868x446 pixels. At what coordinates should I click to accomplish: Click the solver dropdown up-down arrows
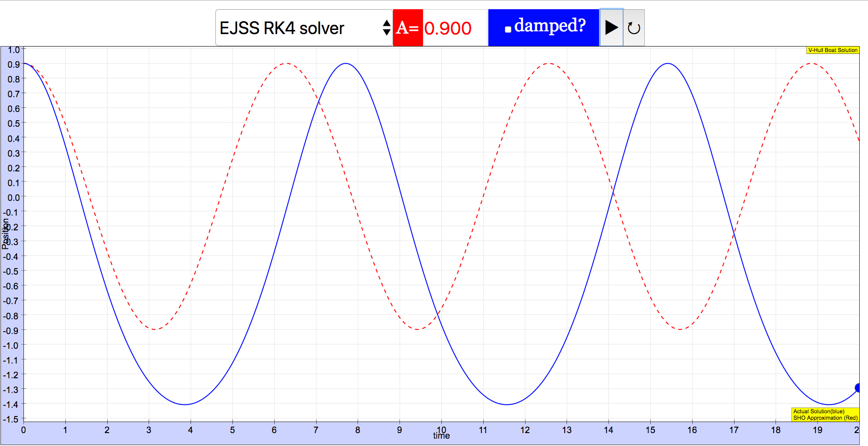point(387,28)
